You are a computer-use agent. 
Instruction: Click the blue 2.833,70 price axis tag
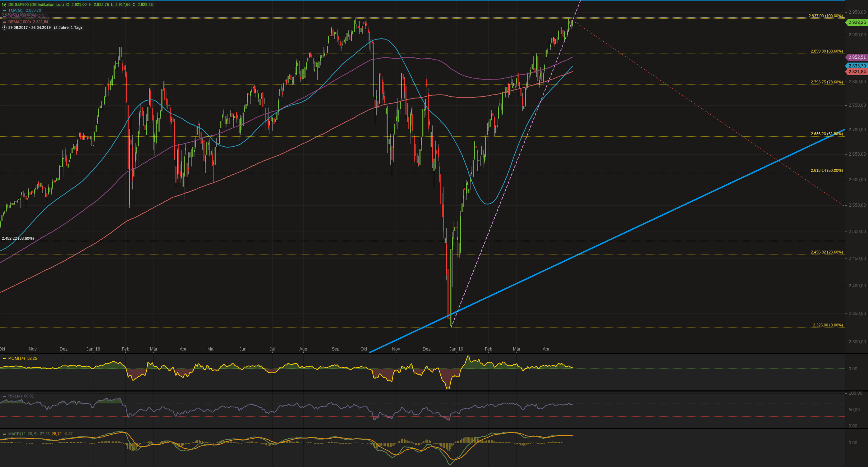pyautogui.click(x=857, y=66)
